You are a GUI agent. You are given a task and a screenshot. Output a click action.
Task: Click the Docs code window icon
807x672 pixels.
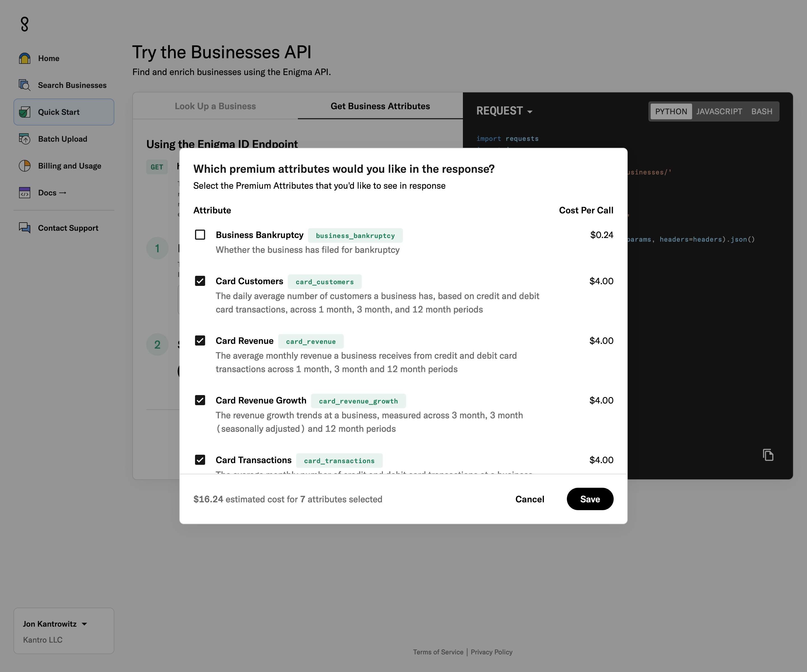point(25,193)
